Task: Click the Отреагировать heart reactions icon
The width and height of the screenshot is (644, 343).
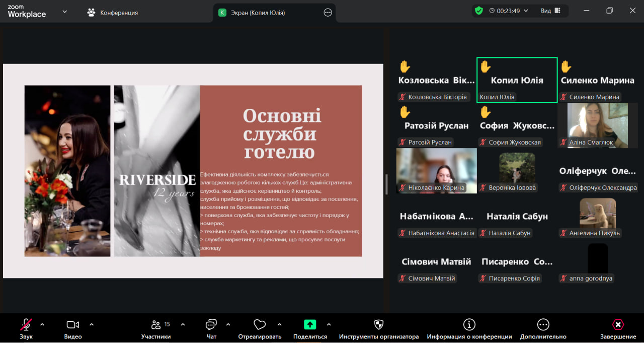Action: click(x=260, y=325)
